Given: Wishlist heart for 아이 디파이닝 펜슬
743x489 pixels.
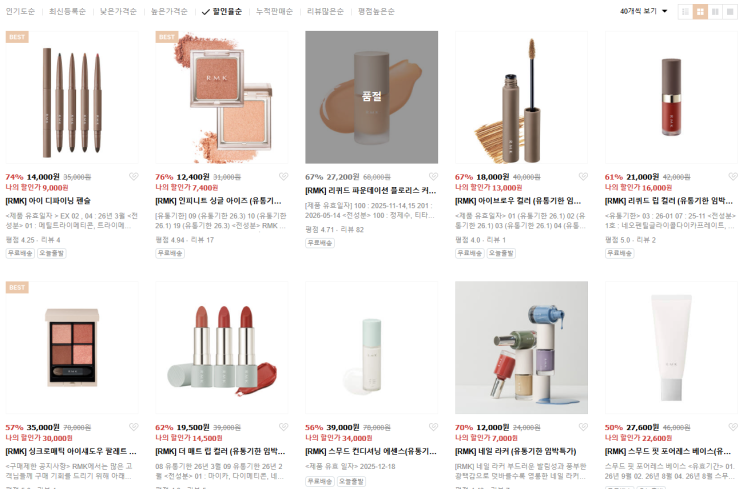Looking at the screenshot, I should 134,176.
